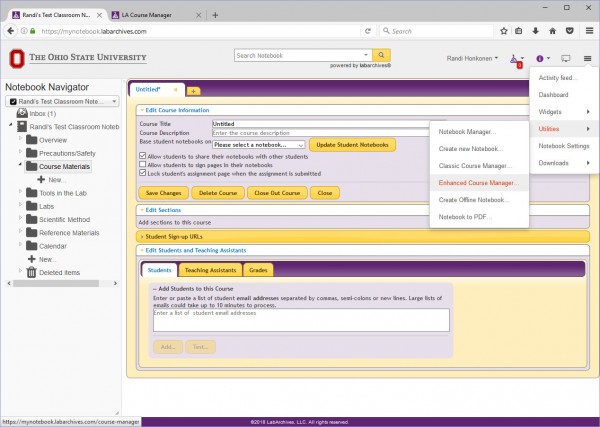Open the purple info help icon

(x=540, y=59)
